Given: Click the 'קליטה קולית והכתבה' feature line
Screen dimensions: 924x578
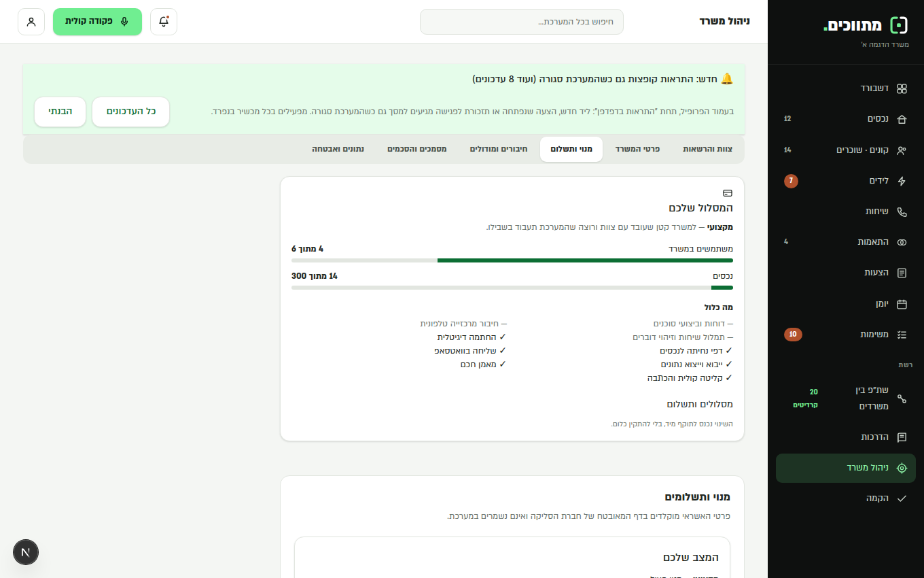Looking at the screenshot, I should 690,378.
